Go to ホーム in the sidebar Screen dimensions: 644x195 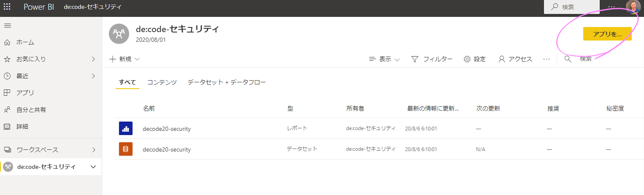coord(25,42)
